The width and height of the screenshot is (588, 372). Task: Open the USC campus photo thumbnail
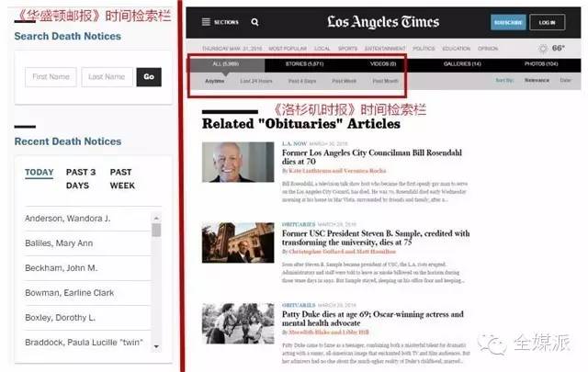(238, 242)
